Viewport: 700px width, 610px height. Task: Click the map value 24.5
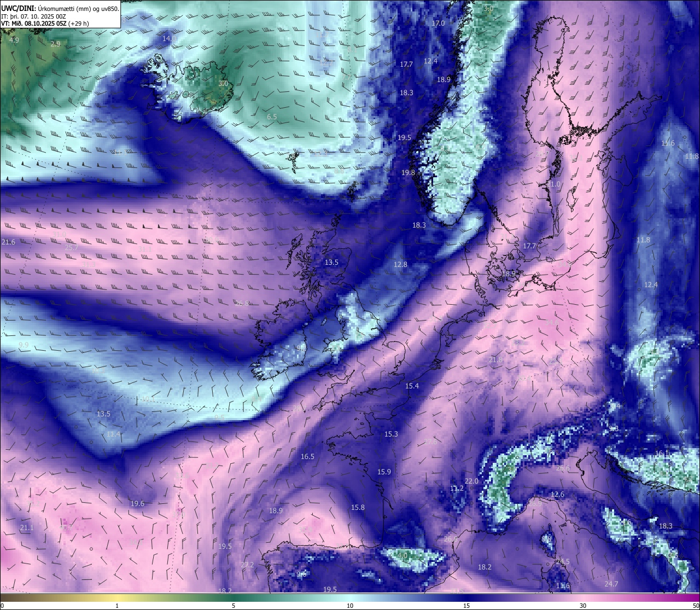563,562
